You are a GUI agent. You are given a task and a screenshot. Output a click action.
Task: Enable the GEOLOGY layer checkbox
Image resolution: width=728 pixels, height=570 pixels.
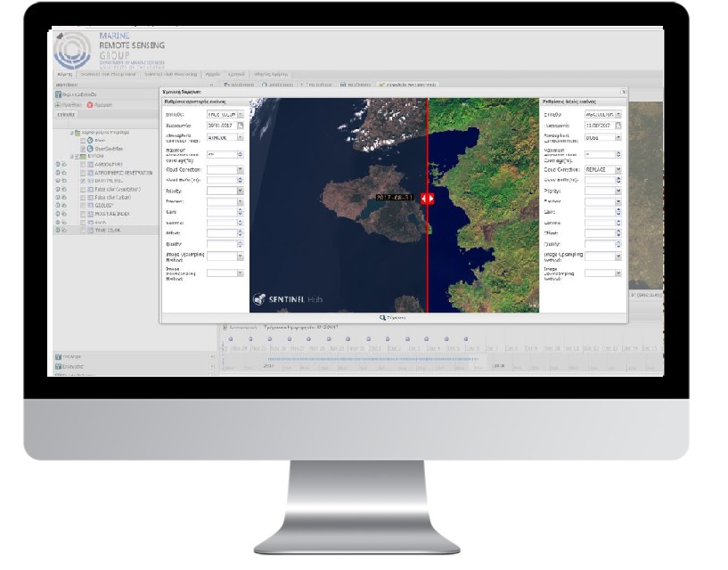pos(83,205)
